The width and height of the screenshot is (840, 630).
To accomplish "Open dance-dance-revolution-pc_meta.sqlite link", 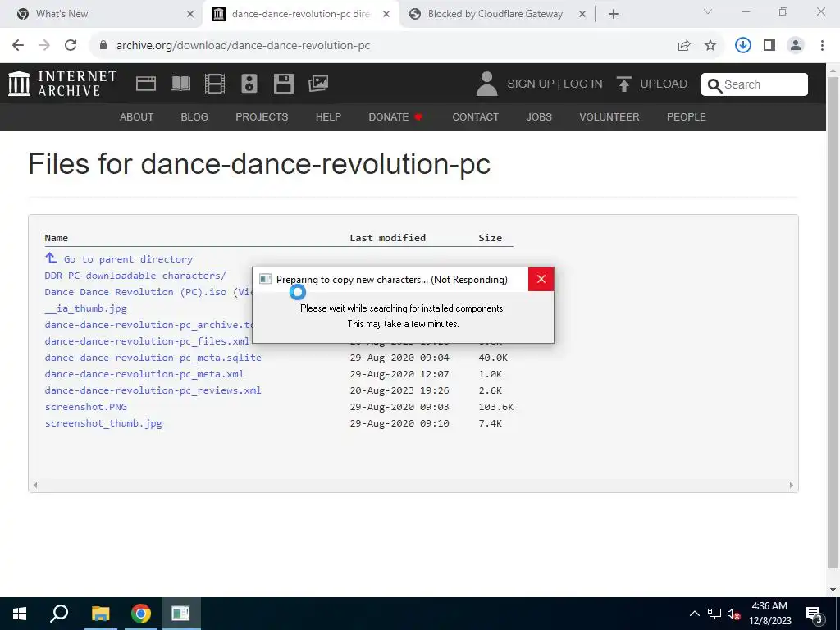I will click(153, 358).
